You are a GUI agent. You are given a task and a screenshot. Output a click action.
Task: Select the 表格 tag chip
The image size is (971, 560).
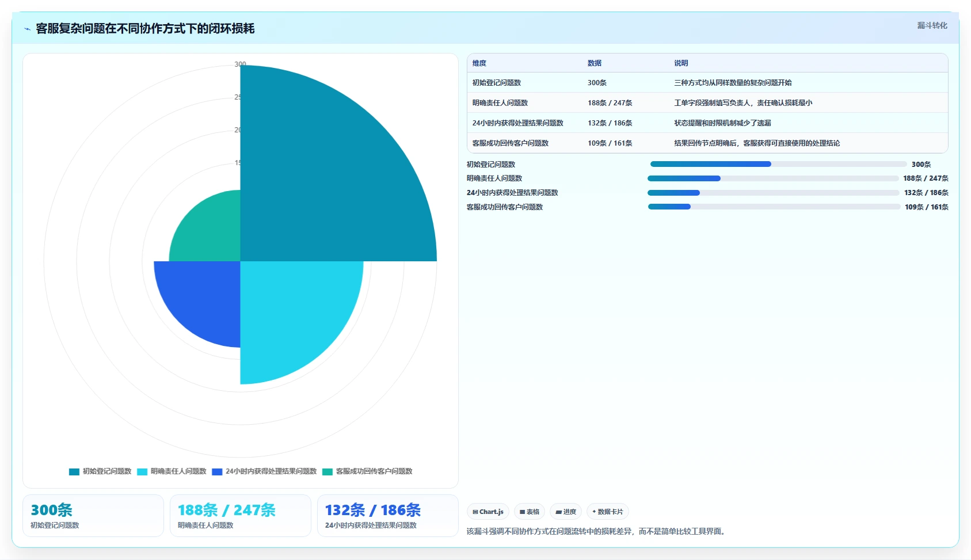point(530,512)
